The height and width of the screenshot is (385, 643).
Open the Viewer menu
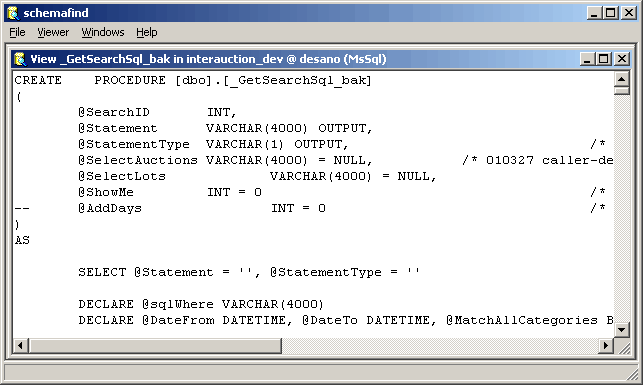click(53, 32)
